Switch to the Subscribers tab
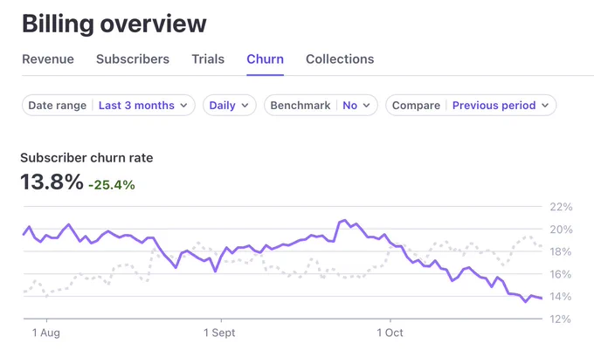 133,59
